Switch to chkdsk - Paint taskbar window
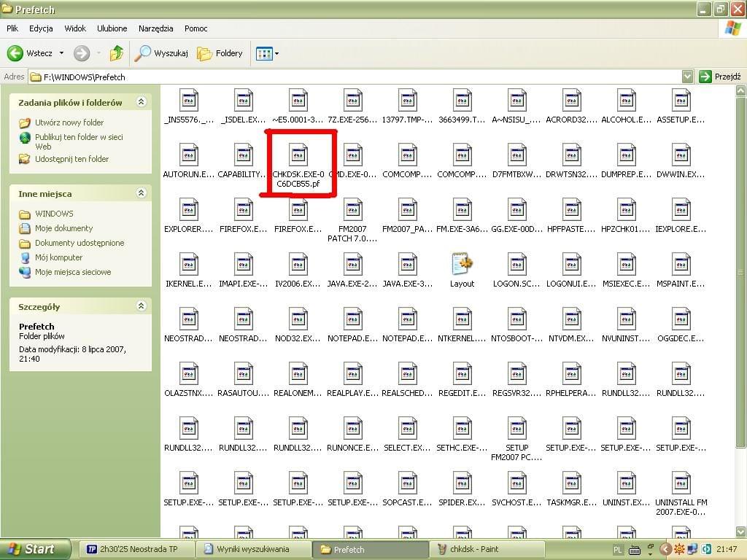The width and height of the screenshot is (747, 560). (x=487, y=549)
